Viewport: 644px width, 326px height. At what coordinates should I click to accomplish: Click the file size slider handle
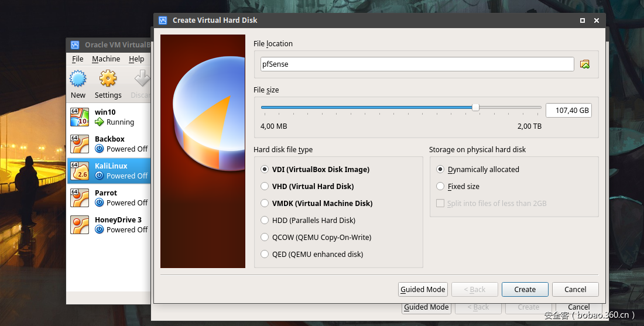(x=475, y=107)
